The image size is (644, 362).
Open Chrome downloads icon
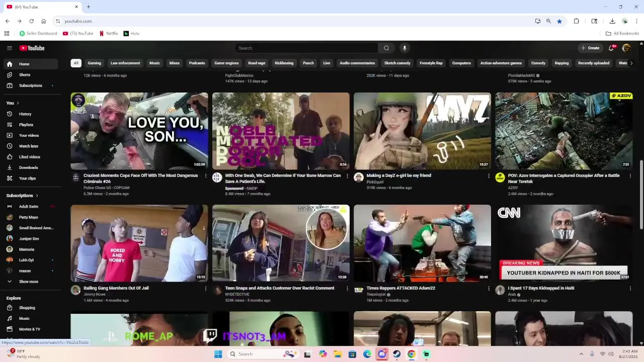(x=612, y=21)
